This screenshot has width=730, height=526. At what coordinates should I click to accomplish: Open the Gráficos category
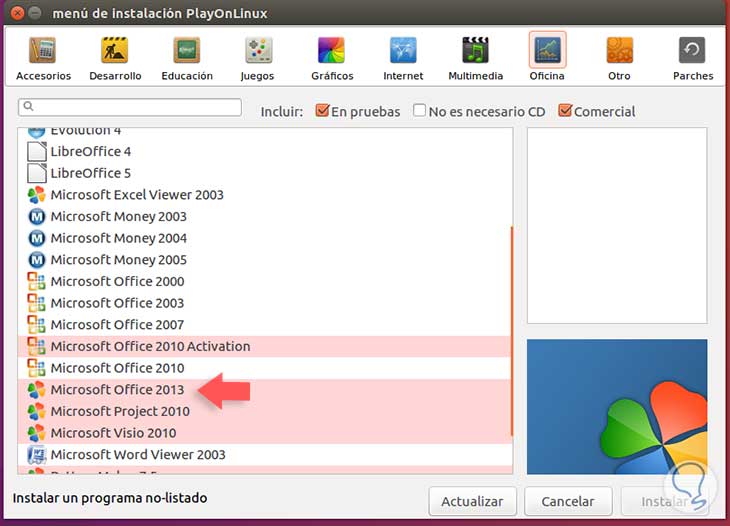point(332,59)
